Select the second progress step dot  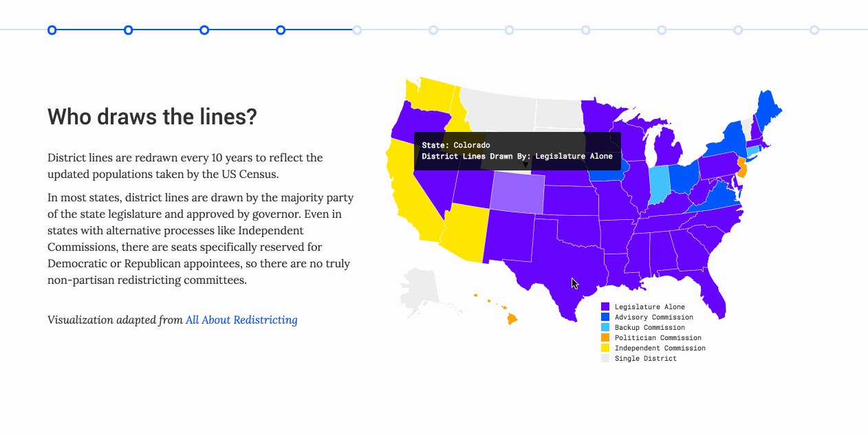click(x=128, y=30)
